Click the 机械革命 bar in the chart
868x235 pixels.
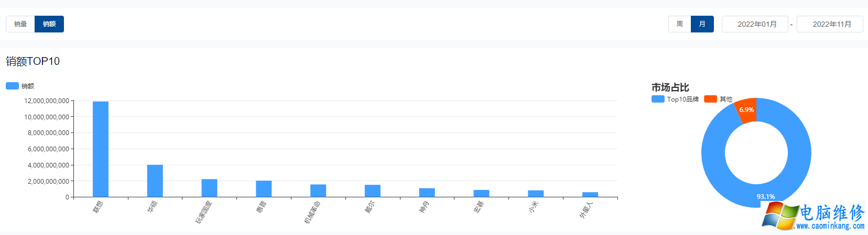point(318,191)
